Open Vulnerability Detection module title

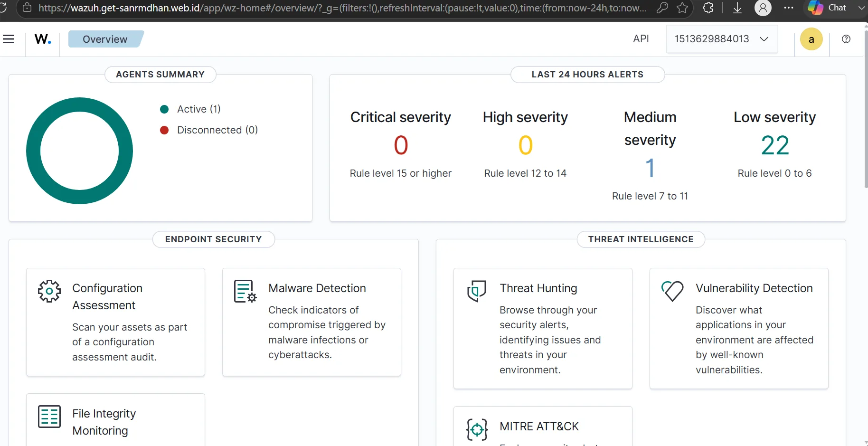point(754,288)
